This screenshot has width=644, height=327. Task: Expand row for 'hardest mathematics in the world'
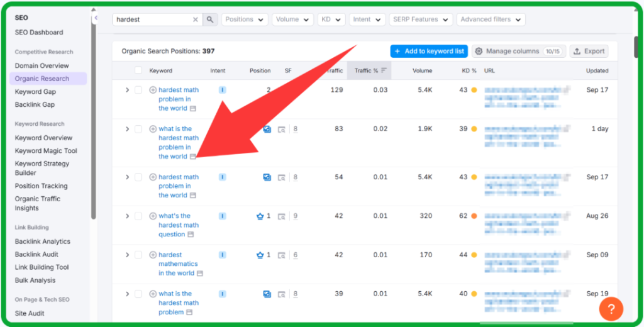point(127,255)
